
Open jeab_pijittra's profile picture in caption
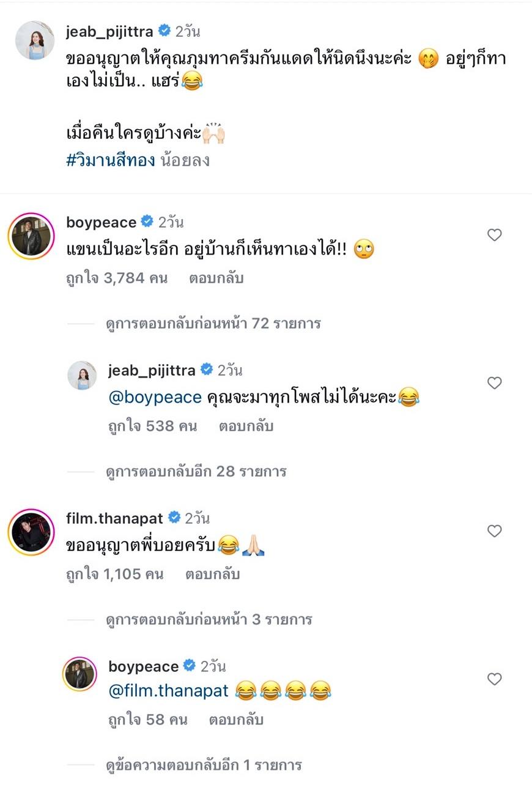(34, 40)
